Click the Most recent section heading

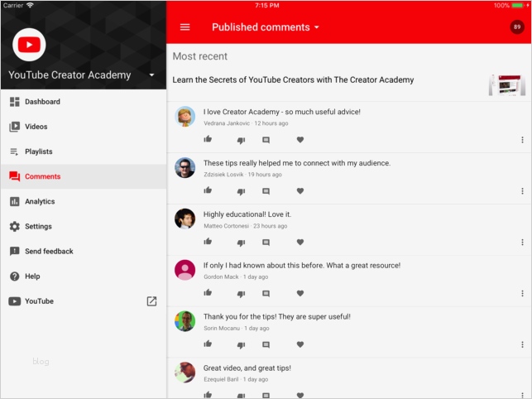click(x=200, y=56)
